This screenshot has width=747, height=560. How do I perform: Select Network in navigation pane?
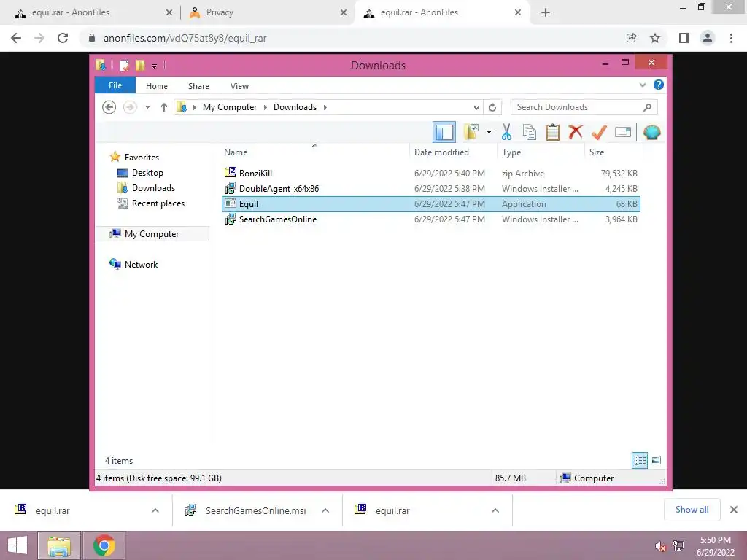[141, 264]
